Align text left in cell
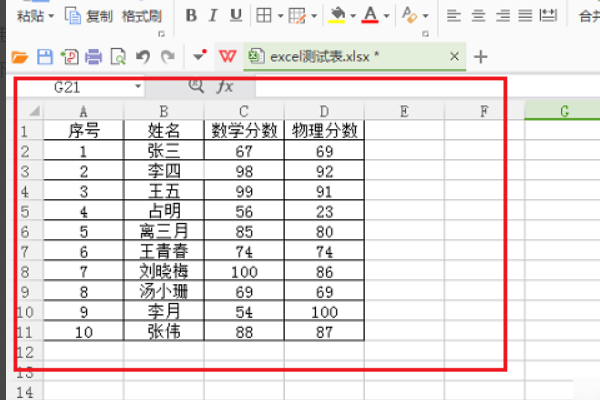This screenshot has width=600, height=400. tap(454, 16)
